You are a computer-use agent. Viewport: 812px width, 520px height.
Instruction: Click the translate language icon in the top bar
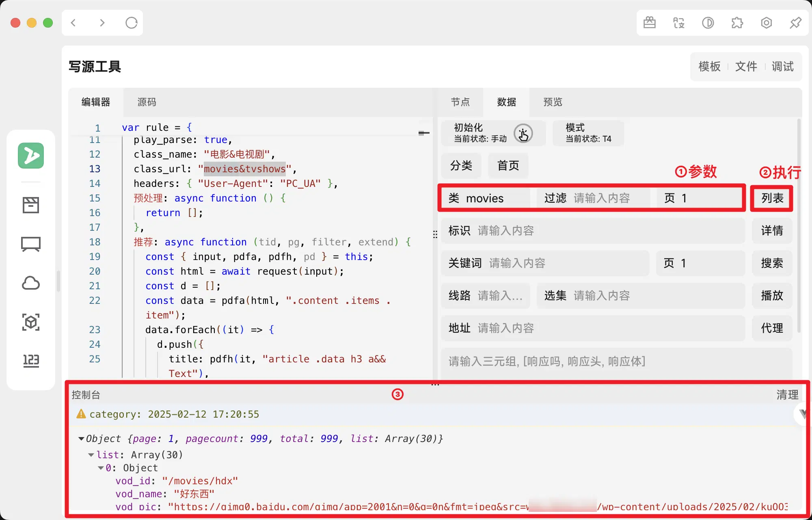coord(679,23)
